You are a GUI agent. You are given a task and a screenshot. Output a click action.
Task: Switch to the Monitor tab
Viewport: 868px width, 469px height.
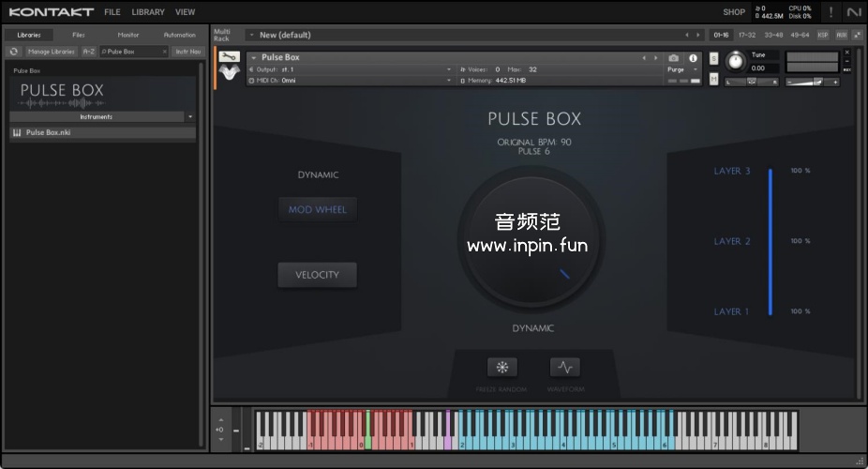127,35
